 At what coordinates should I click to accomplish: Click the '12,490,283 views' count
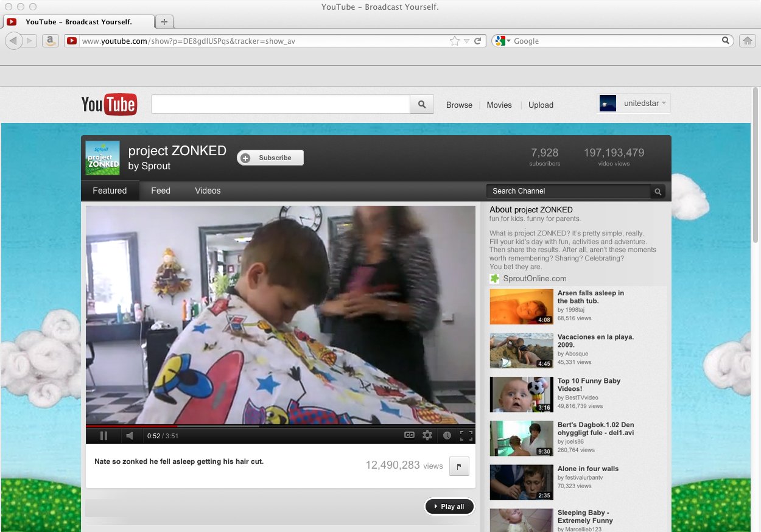pyautogui.click(x=404, y=465)
